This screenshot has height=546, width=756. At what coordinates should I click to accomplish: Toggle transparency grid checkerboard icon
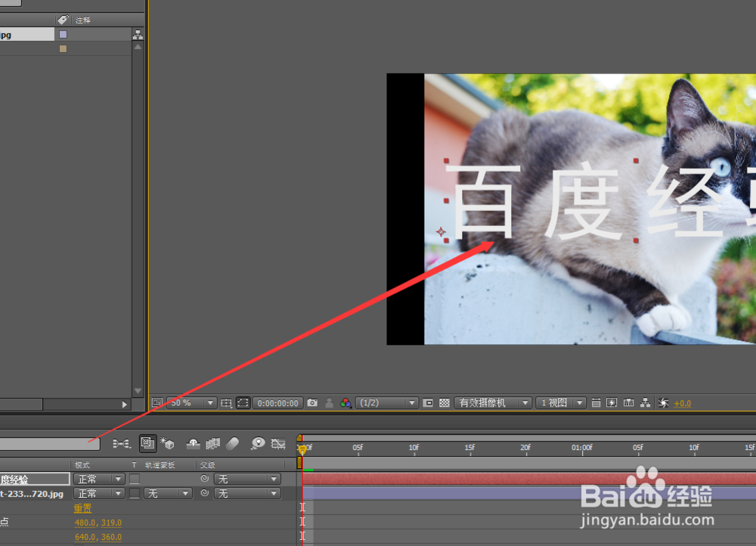point(445,403)
